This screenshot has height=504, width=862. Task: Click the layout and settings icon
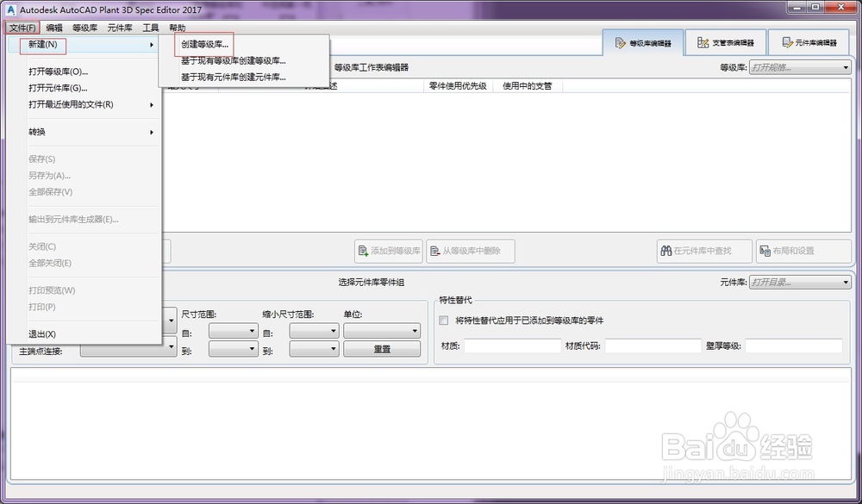[x=765, y=252]
